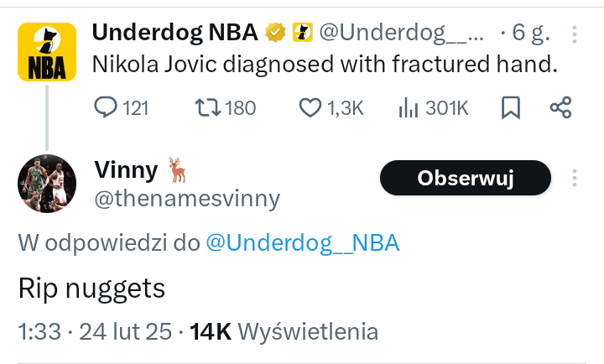Image resolution: width=604 pixels, height=364 pixels.
Task: Click the @thenamesvinny handle
Action: [x=186, y=198]
